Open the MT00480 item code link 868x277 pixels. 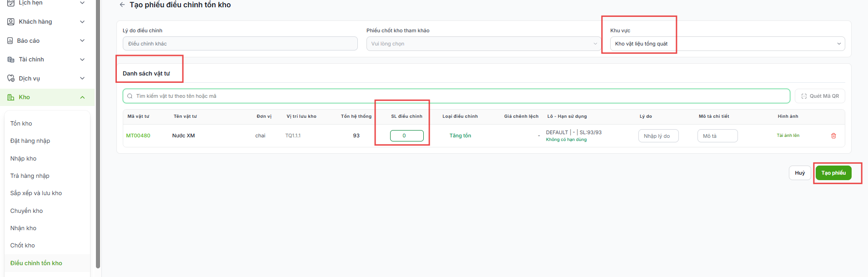click(138, 136)
